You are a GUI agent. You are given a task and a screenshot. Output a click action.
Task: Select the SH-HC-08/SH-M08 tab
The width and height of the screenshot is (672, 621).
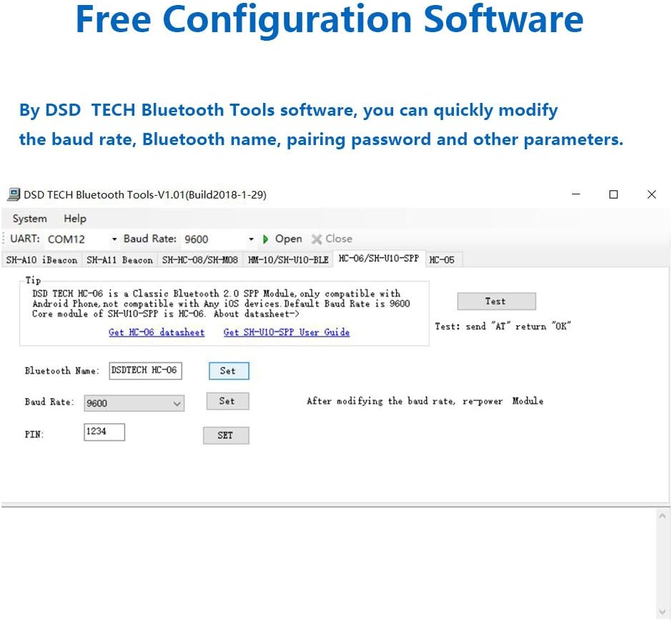[199, 260]
